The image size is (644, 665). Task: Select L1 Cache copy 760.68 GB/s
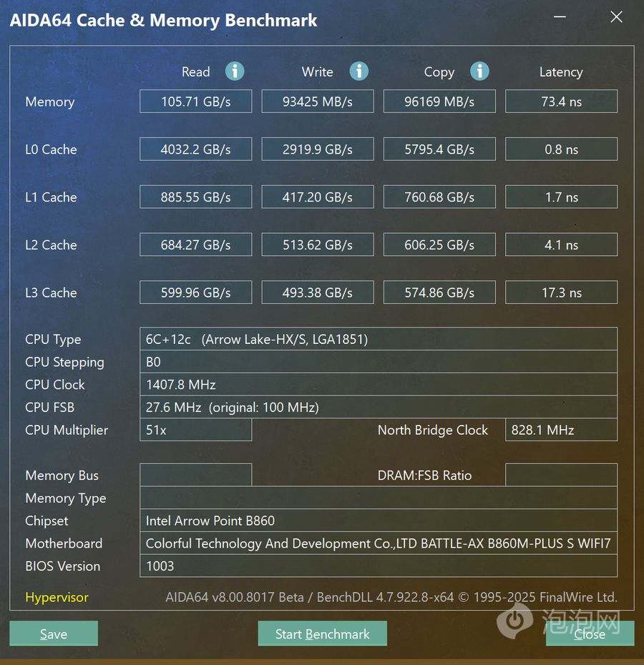click(439, 197)
